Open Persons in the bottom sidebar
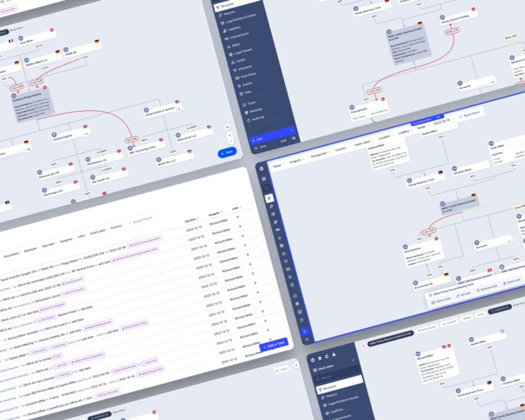This screenshot has width=525, height=420. (x=329, y=395)
